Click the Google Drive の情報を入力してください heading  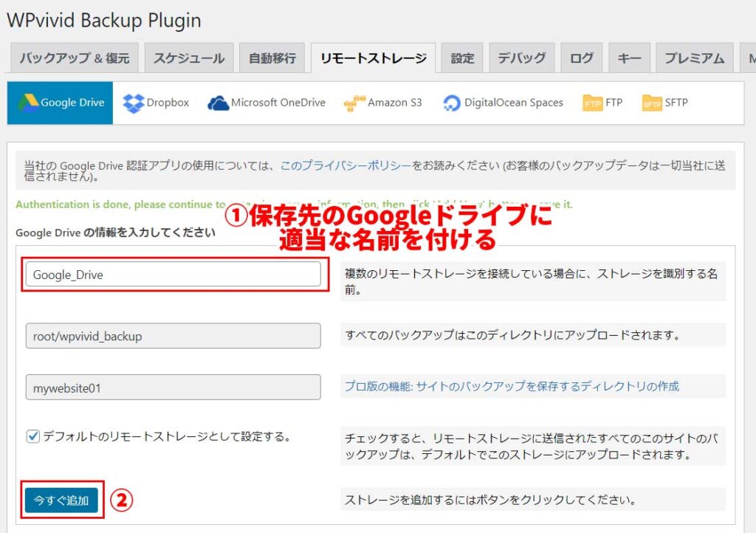click(x=115, y=233)
